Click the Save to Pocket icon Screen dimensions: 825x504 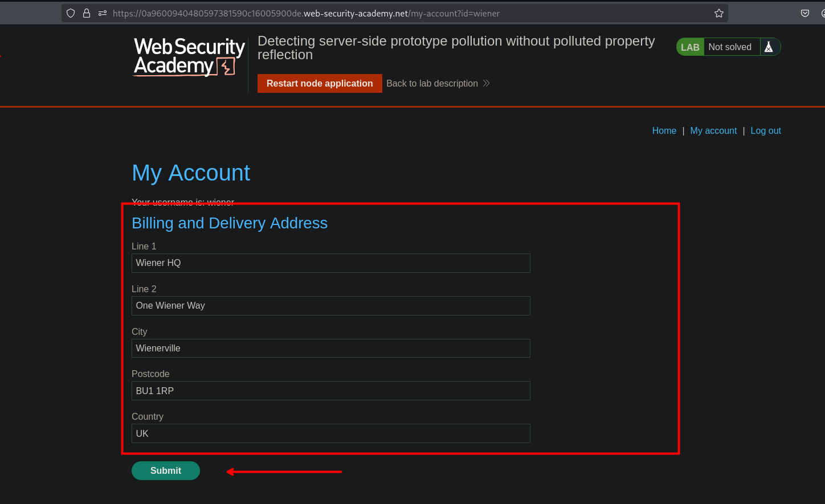(805, 13)
